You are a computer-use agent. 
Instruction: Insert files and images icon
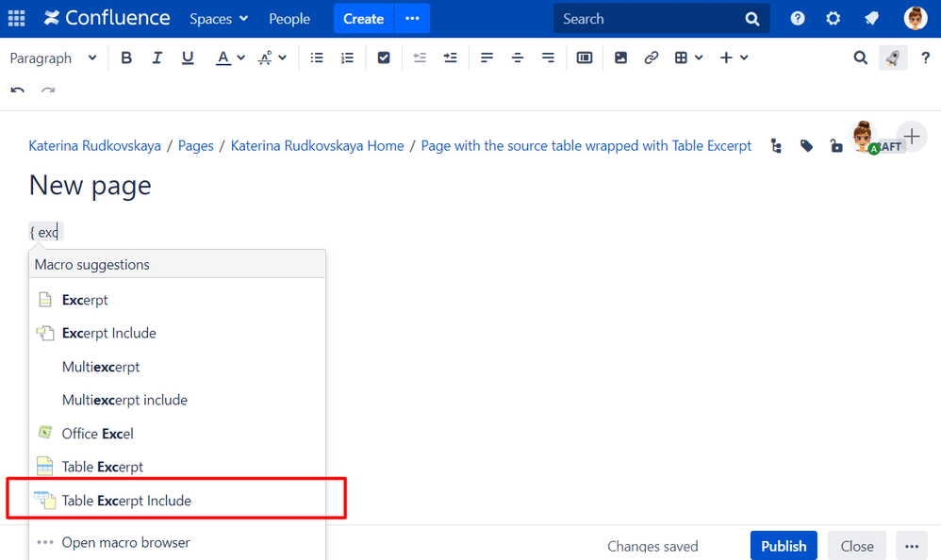(620, 58)
